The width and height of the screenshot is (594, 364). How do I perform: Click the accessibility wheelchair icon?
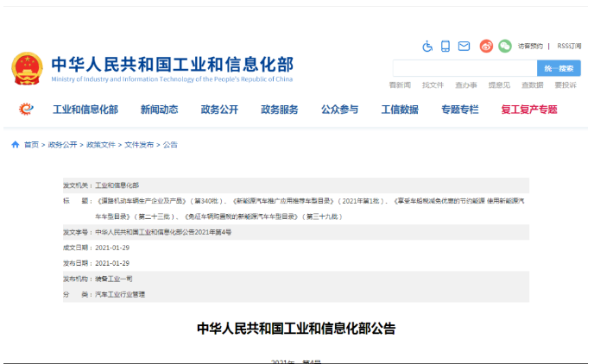[427, 46]
